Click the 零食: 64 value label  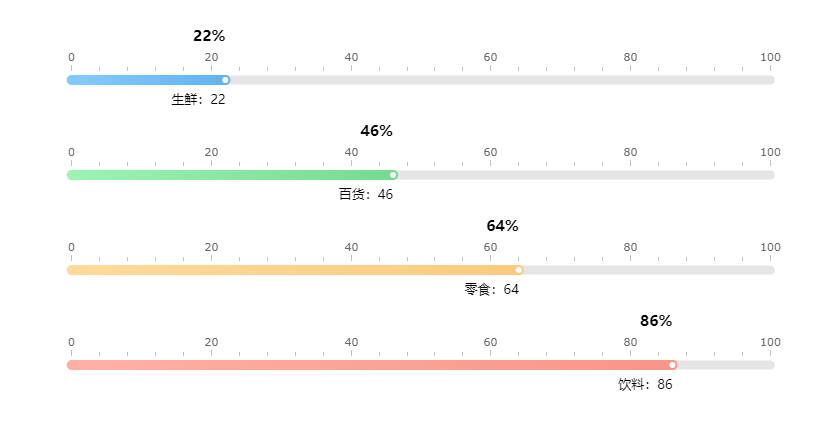tap(492, 289)
